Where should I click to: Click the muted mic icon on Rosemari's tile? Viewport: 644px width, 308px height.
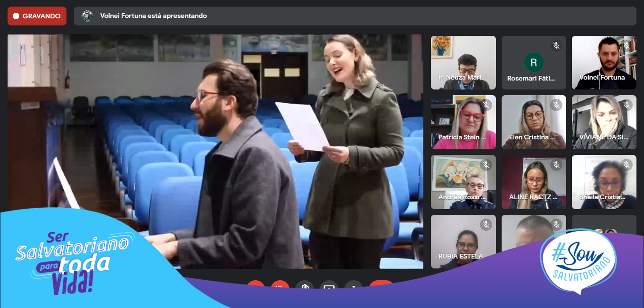(x=556, y=46)
